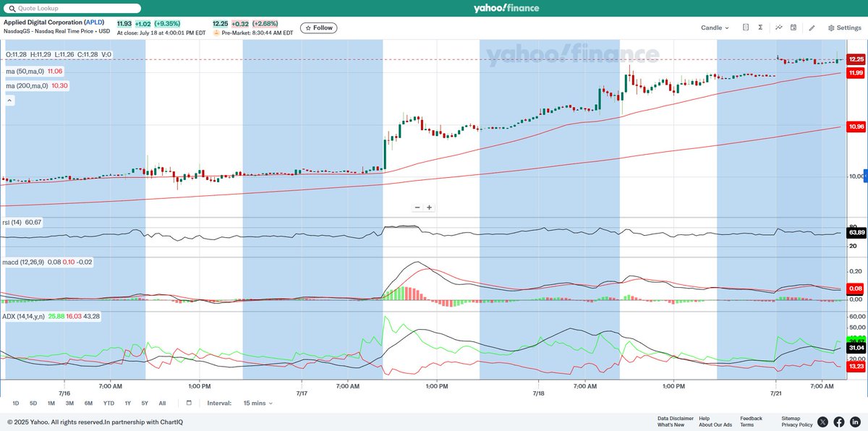Select the ma (50,ma,0) indicator label
The height and width of the screenshot is (431, 868).
pos(25,72)
